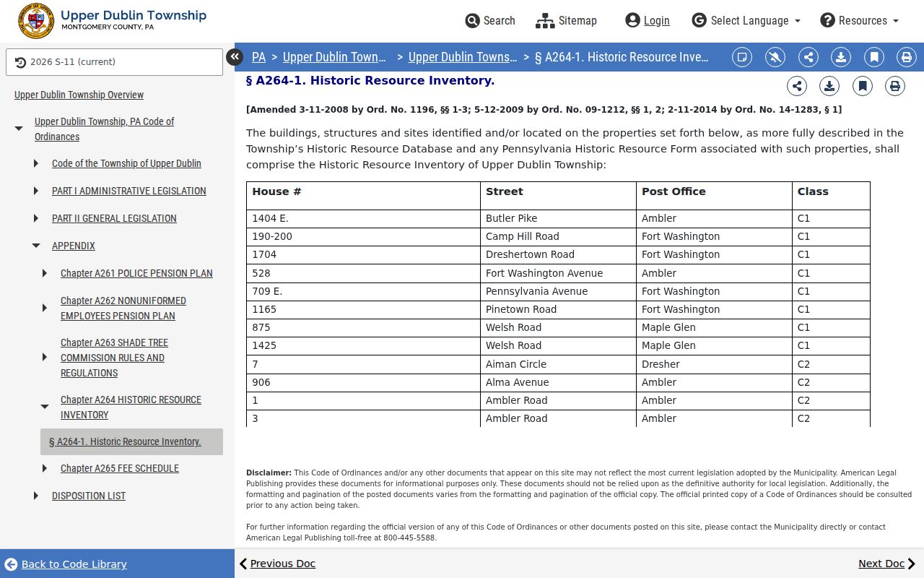Click the PA breadcrumb link
This screenshot has width=924, height=578.
tap(258, 57)
